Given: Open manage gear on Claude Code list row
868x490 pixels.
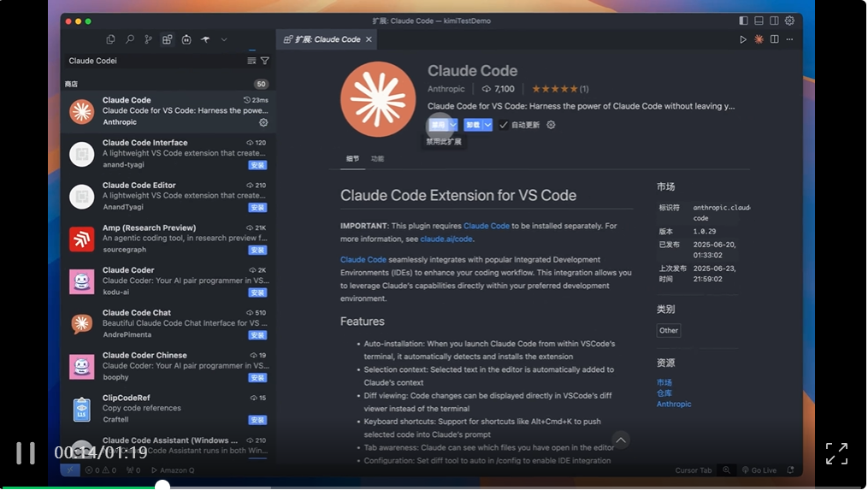Looking at the screenshot, I should (x=263, y=122).
